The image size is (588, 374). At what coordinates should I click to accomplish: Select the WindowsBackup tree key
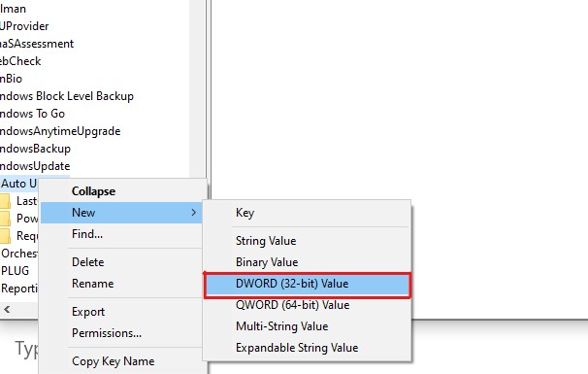(35, 149)
